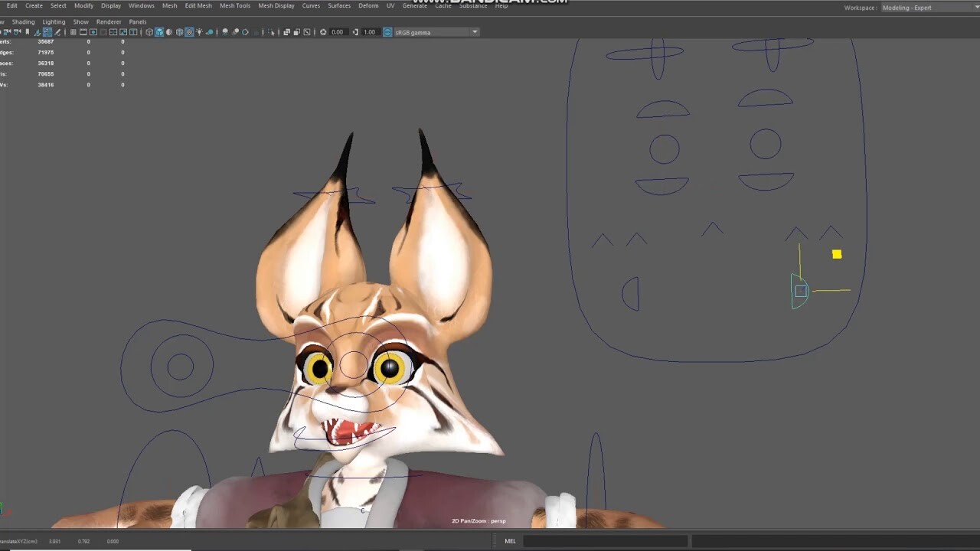Toggle the grid display icon
The width and height of the screenshot is (980, 551).
[x=73, y=32]
